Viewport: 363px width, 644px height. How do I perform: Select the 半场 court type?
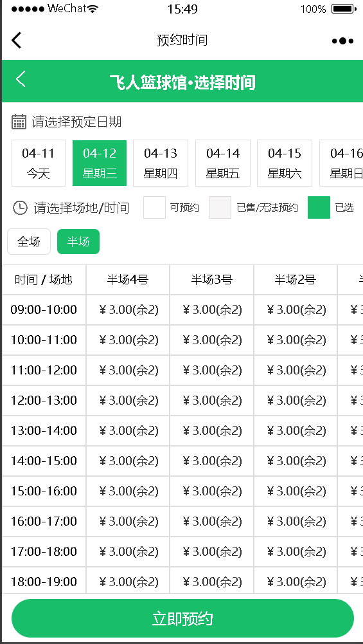[x=78, y=241]
